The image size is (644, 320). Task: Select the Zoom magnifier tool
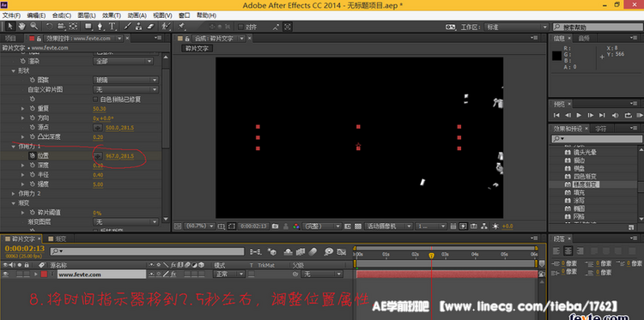(x=33, y=27)
